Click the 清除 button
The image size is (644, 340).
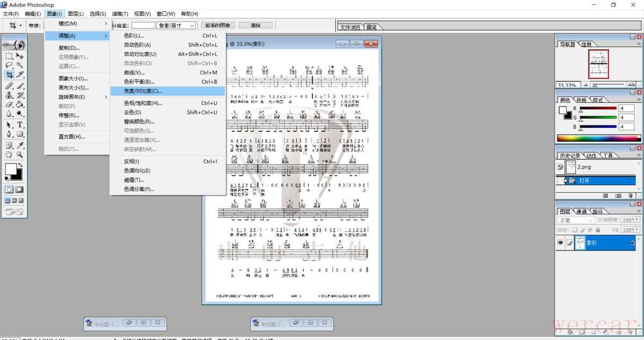(x=255, y=25)
